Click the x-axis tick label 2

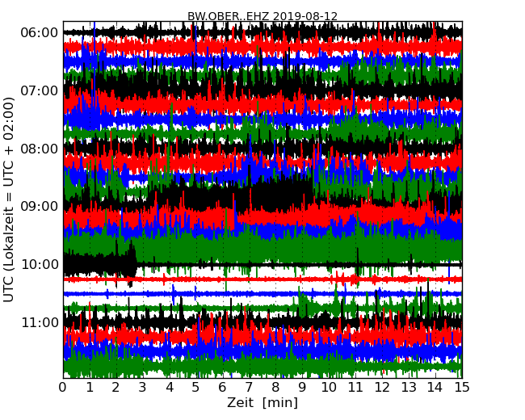[x=115, y=388]
